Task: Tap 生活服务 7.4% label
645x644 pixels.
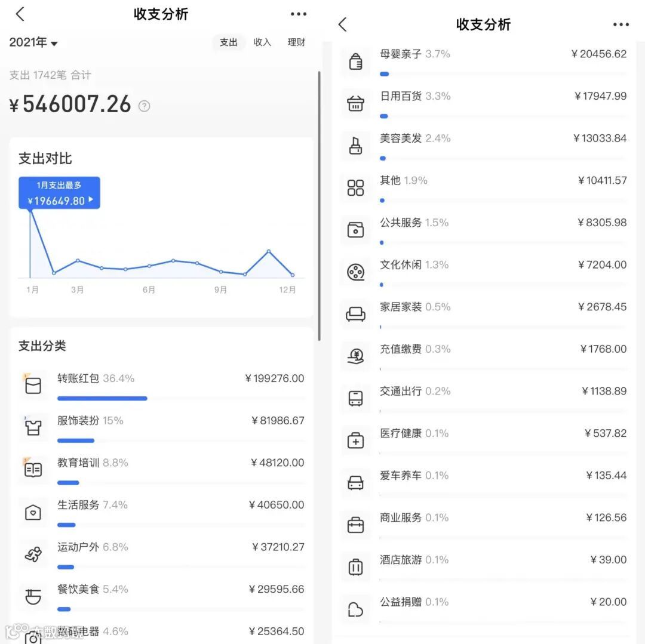Action: 93,505
